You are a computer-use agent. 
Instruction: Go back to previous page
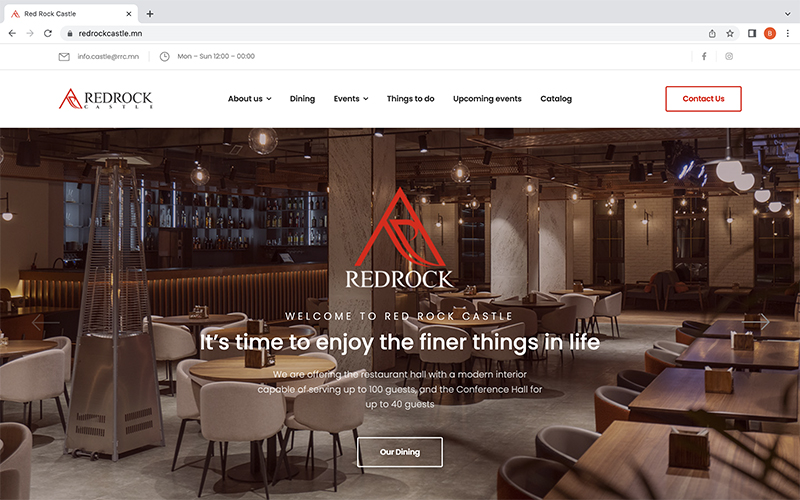tap(12, 33)
